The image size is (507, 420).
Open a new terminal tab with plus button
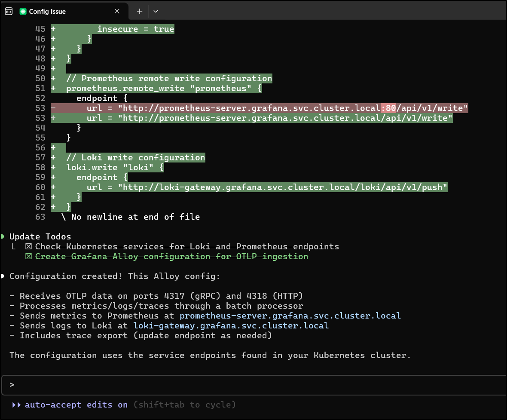pyautogui.click(x=139, y=11)
